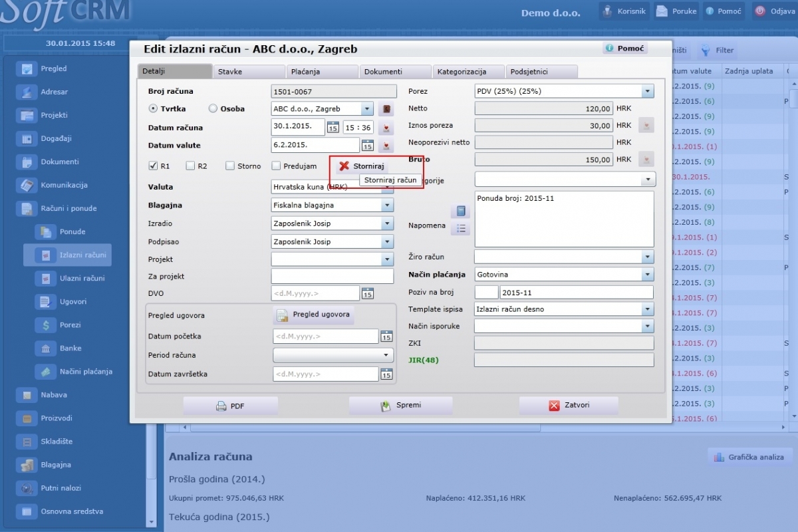This screenshot has height=532, width=798.
Task: Uncheck the R1 checkbox
Action: point(153,166)
